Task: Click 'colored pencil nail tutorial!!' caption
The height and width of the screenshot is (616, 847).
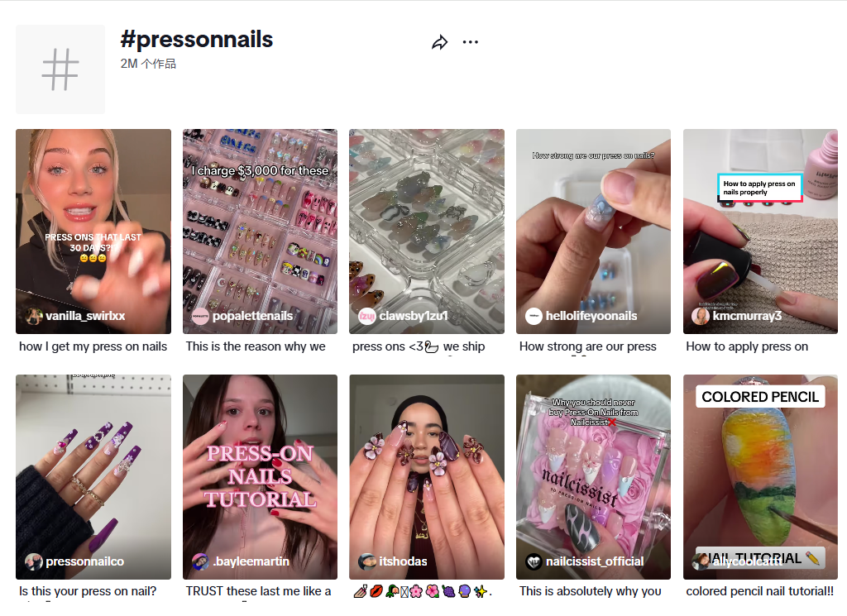Action: click(x=760, y=591)
